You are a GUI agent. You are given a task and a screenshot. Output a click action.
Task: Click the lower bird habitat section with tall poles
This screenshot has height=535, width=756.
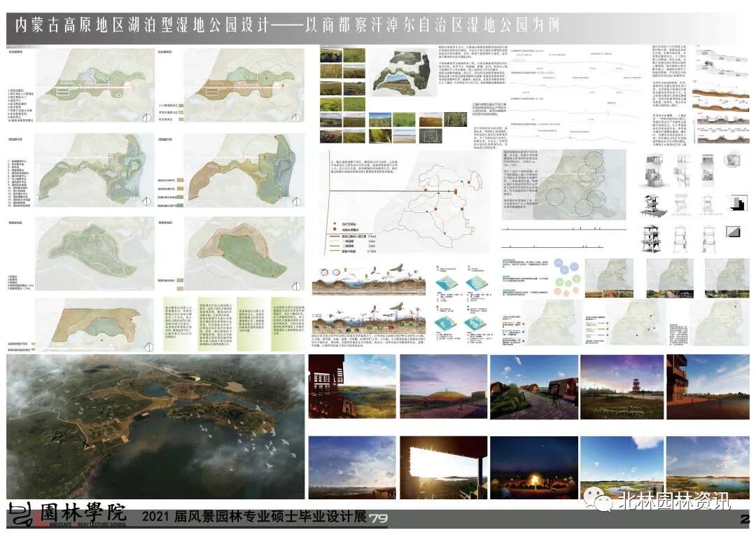tap(369, 318)
